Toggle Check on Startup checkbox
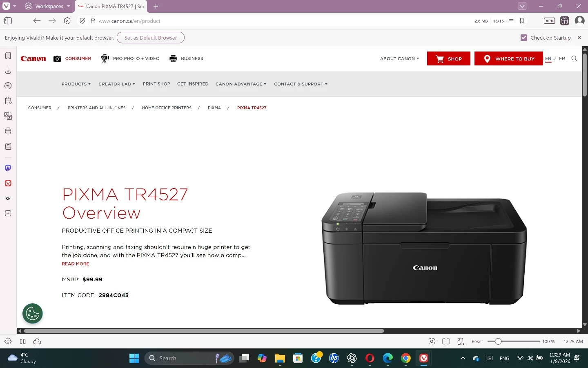The width and height of the screenshot is (588, 368). point(524,38)
